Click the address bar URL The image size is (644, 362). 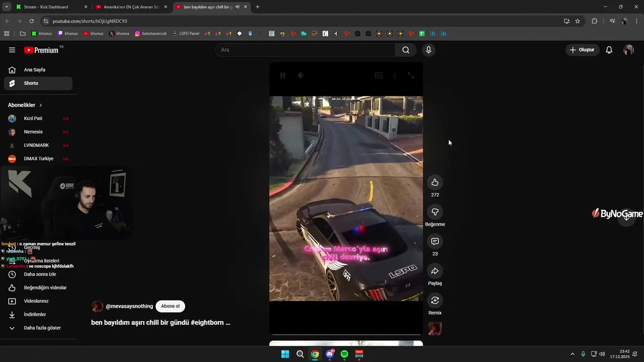(90, 21)
